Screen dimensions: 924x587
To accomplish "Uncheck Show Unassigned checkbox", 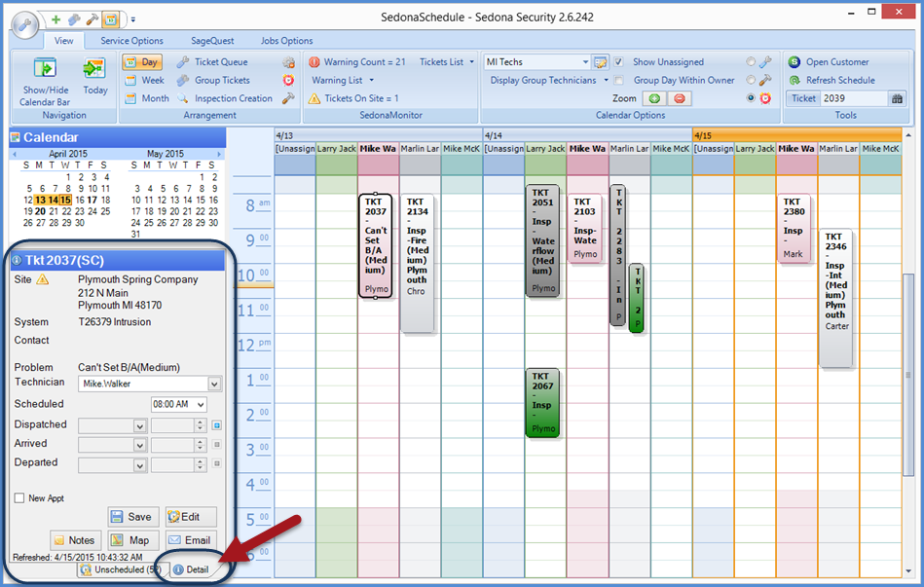I will pos(618,62).
